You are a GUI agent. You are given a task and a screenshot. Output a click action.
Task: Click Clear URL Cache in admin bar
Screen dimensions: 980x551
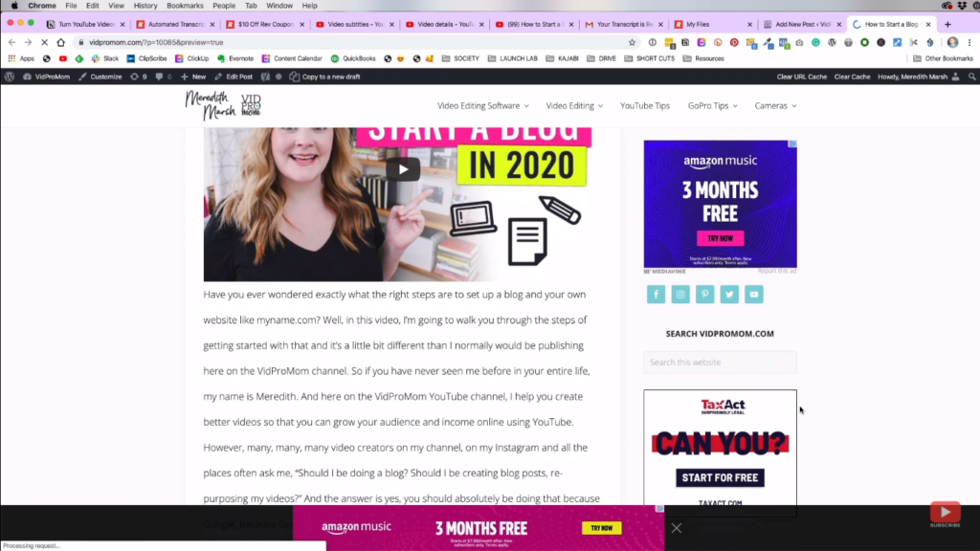coord(801,77)
